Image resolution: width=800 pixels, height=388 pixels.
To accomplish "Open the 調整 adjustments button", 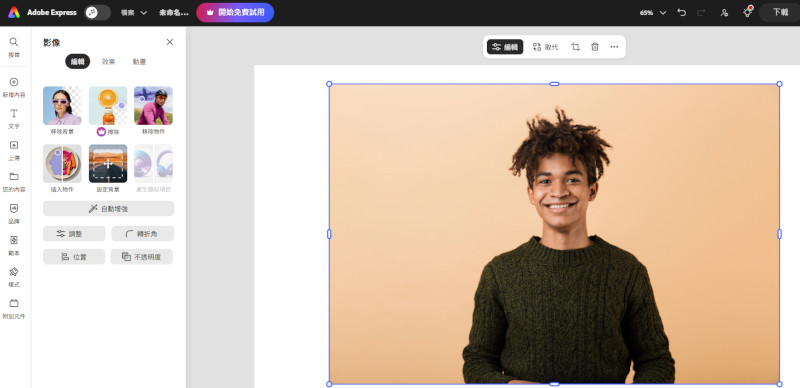I will (74, 234).
